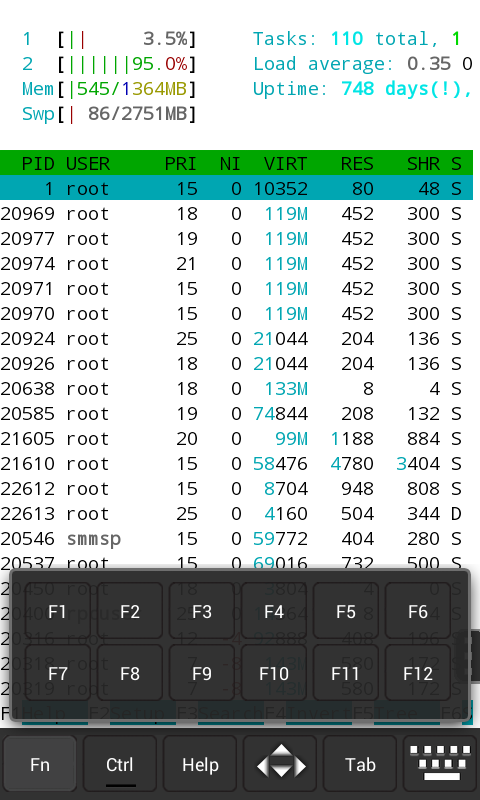This screenshot has width=480, height=800.
Task: Toggle the Ctrl modifier key
Action: pyautogui.click(x=120, y=764)
